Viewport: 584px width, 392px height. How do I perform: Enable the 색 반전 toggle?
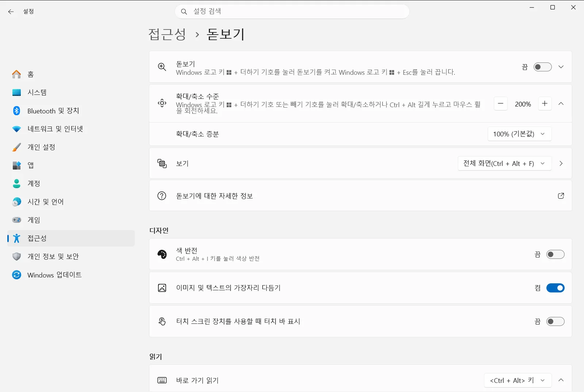tap(555, 255)
